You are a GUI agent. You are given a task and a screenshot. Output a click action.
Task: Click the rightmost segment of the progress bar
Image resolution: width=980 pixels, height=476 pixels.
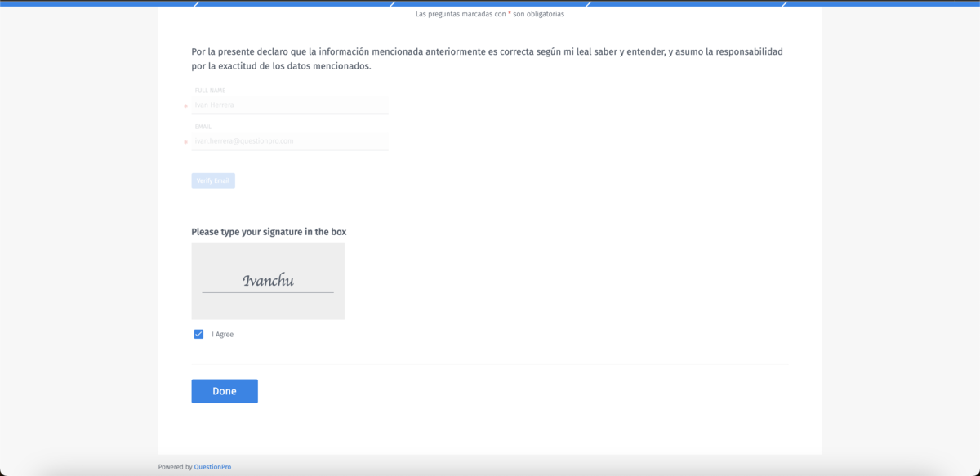tap(882, 2)
